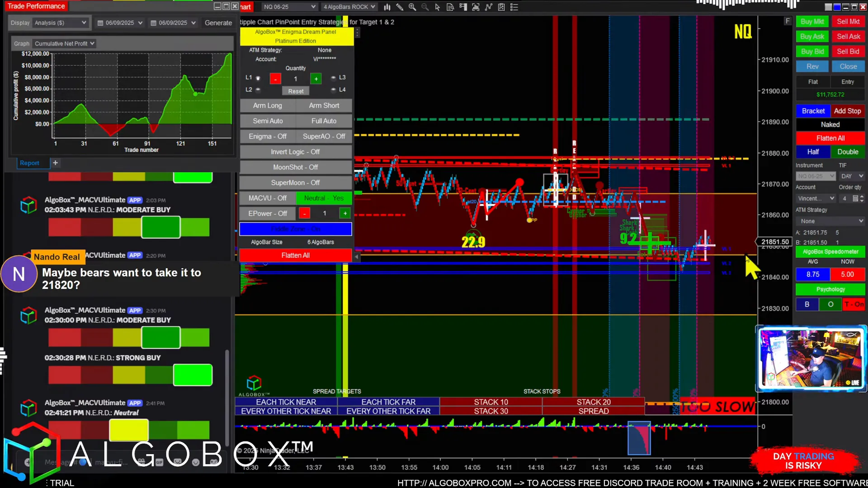The height and width of the screenshot is (488, 868).
Task: Click the Dream Panel options dots
Action: click(357, 33)
